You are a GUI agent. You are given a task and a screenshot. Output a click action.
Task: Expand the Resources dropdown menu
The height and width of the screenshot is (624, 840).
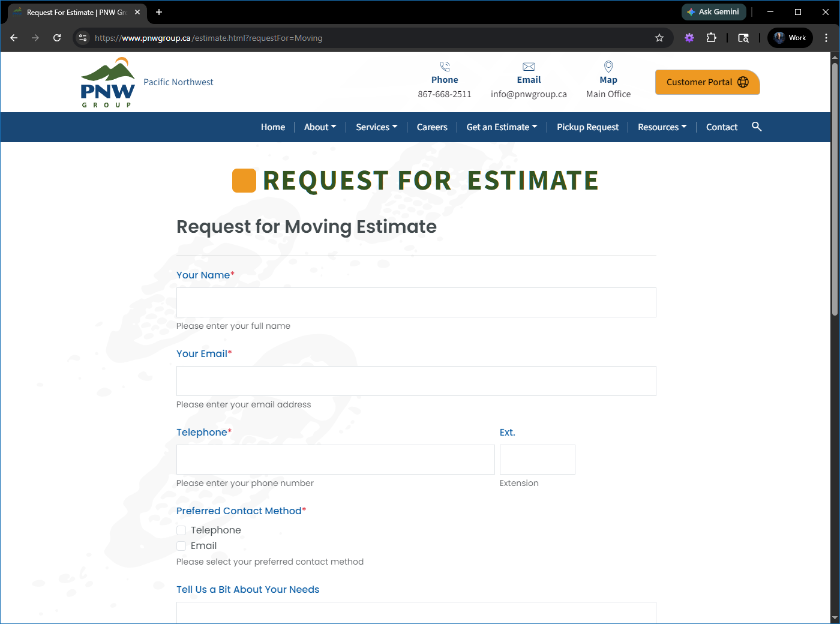(x=662, y=127)
